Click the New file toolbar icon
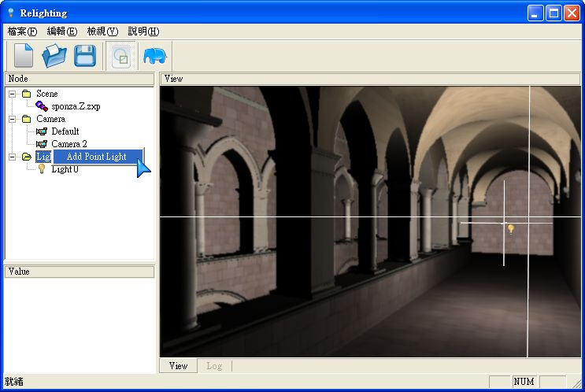585x392 pixels. (24, 56)
